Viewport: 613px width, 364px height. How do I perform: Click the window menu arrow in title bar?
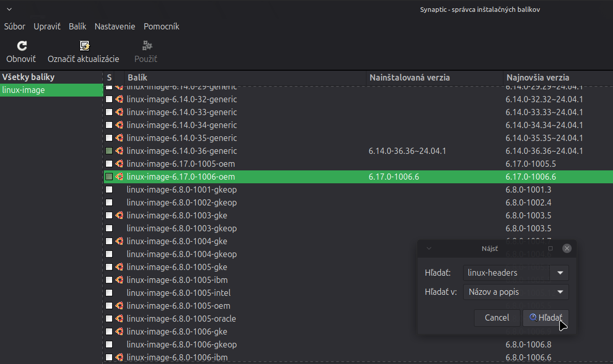point(9,9)
